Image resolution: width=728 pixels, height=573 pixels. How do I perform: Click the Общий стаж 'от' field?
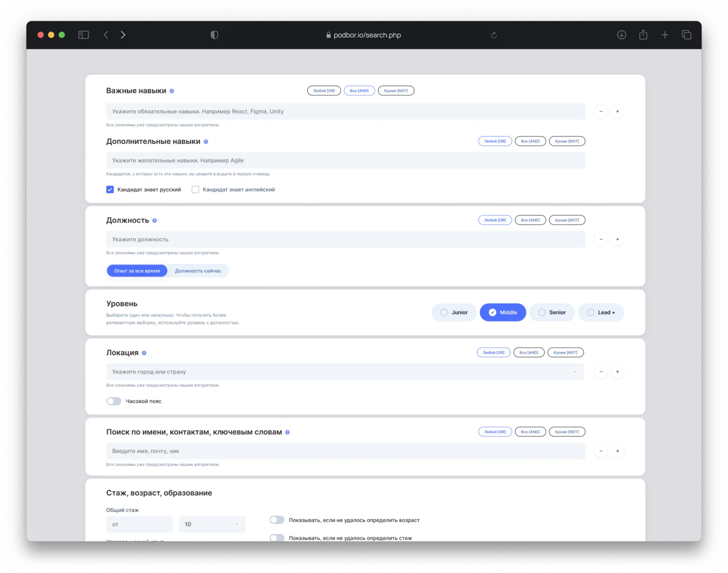point(140,524)
